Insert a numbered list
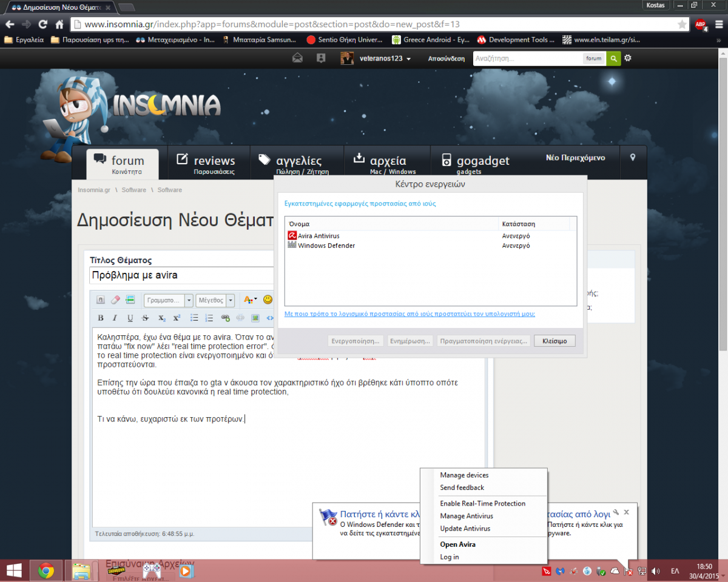This screenshot has width=728, height=582. click(x=209, y=318)
